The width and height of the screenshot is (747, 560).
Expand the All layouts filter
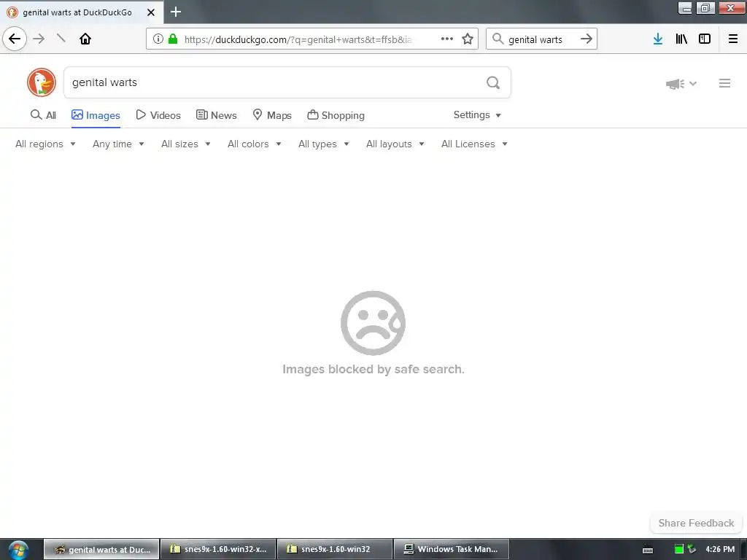click(x=395, y=144)
